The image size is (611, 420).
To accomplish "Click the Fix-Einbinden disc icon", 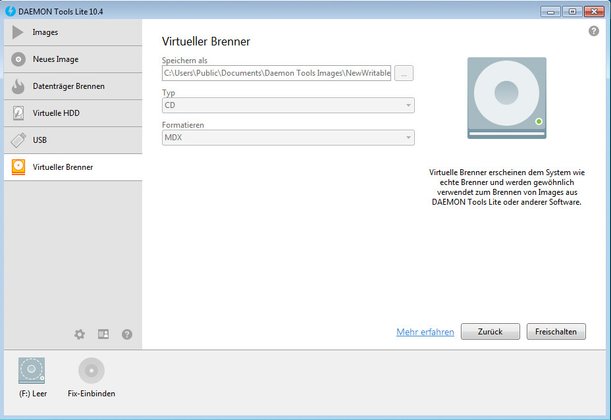I will (x=92, y=371).
